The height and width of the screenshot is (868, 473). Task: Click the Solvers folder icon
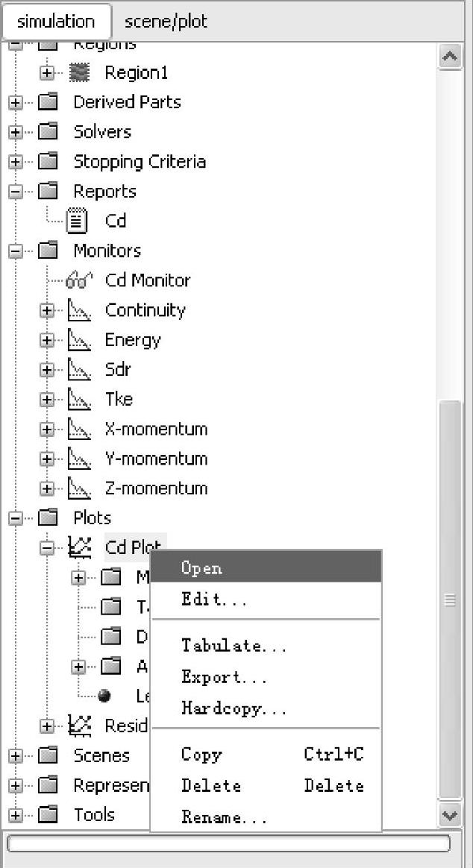pos(48,132)
